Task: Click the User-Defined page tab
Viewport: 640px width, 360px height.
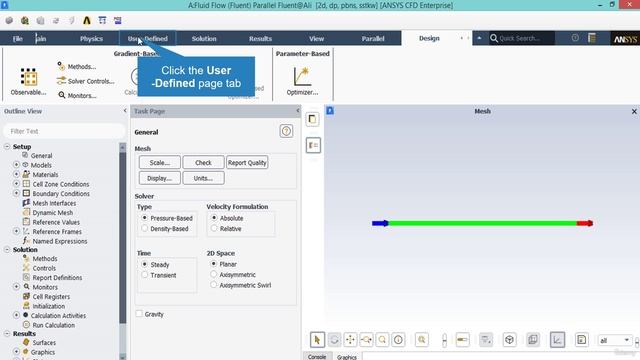Action: [148, 39]
